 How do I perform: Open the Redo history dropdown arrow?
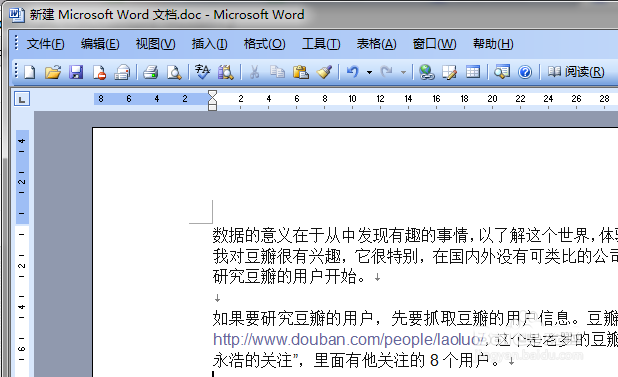pos(403,72)
